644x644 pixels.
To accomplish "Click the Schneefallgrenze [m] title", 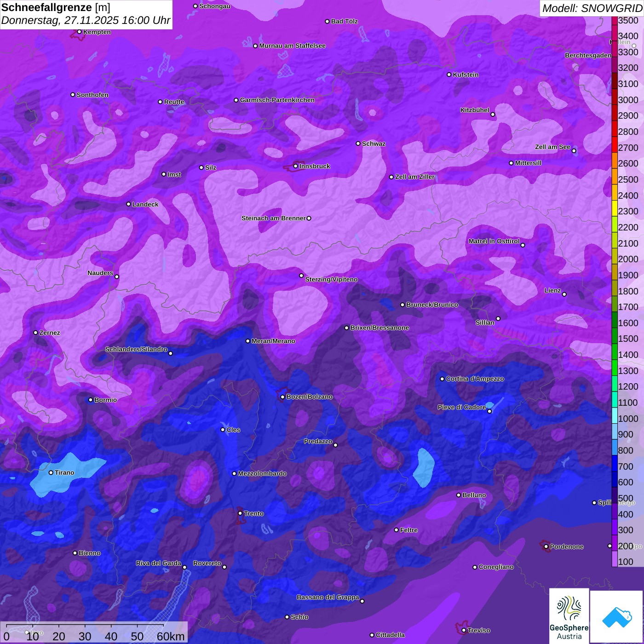I will 56,7.
